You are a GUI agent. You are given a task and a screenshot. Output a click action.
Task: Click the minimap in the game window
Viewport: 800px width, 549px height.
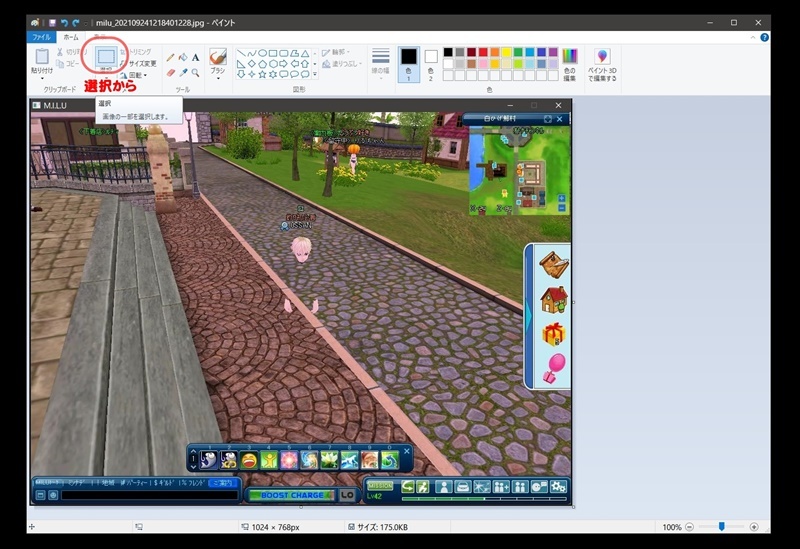coord(519,170)
